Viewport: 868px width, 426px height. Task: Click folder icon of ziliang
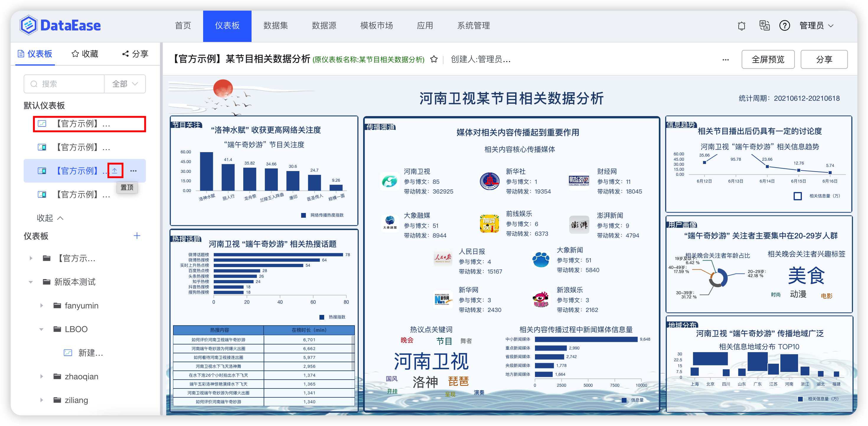[57, 400]
